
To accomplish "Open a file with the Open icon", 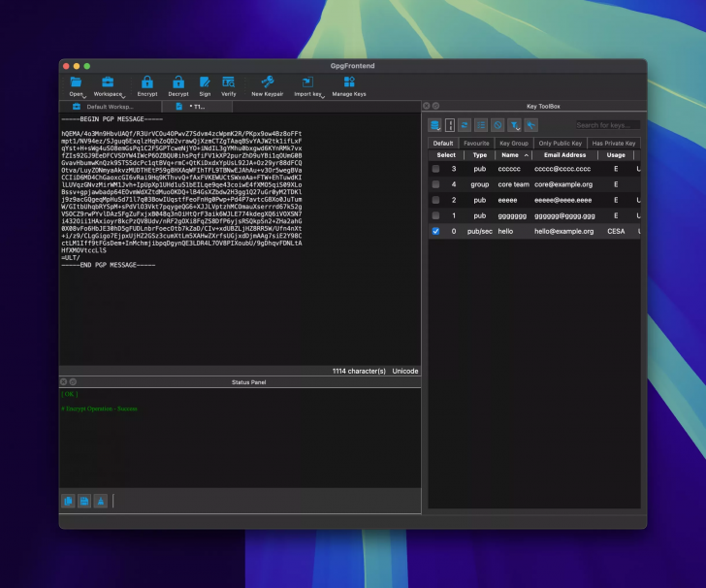I will point(76,82).
